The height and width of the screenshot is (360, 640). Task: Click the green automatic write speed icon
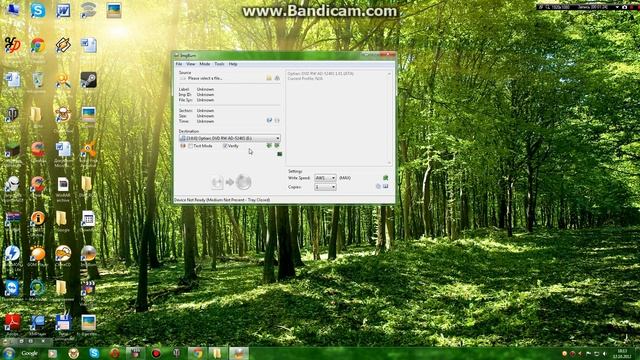tap(385, 178)
